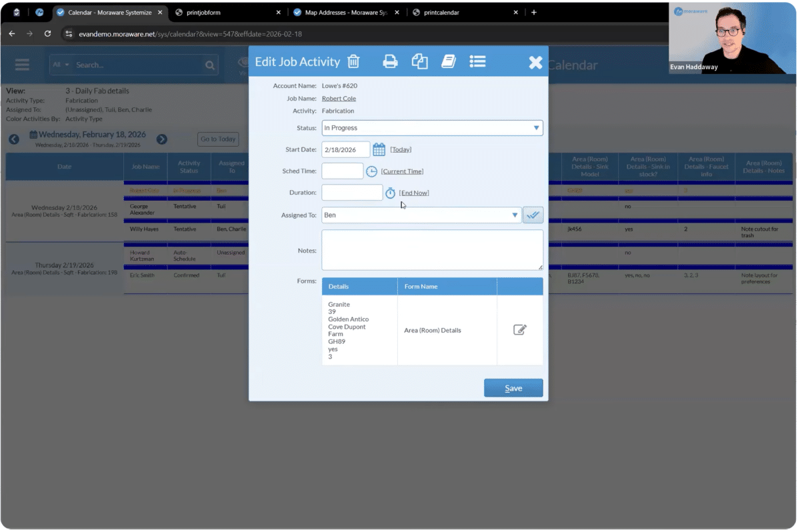The image size is (800, 532).
Task: Click the printer icon in dialog header
Action: 390,62
